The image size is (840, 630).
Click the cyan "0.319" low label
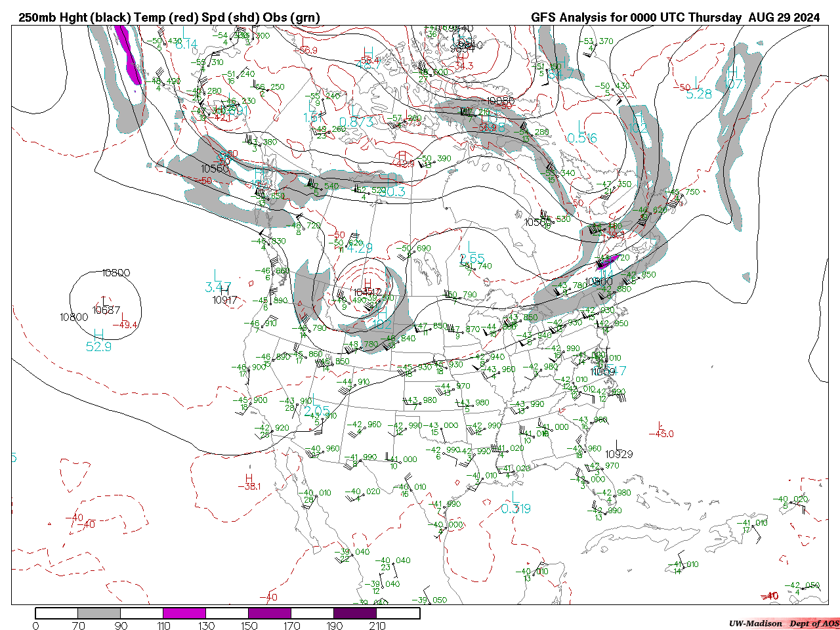(516, 509)
